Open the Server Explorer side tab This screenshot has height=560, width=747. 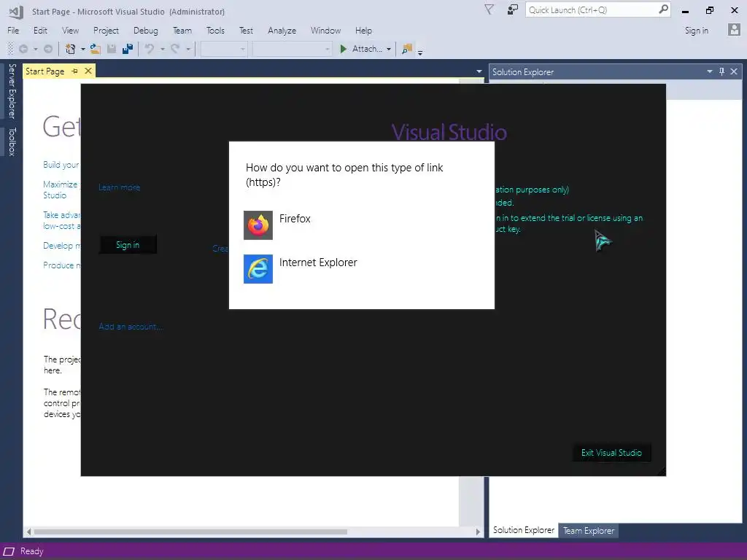coord(12,91)
